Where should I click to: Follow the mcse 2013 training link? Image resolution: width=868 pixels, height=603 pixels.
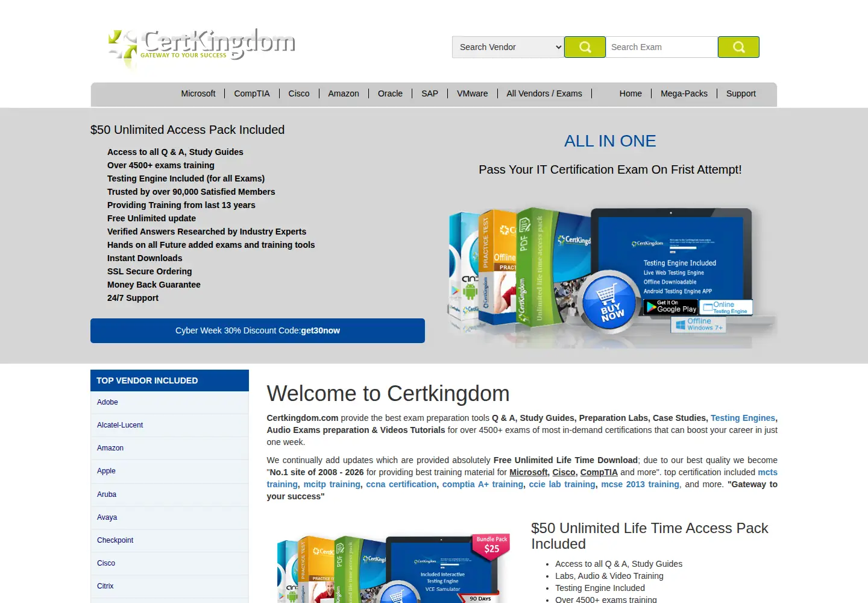(x=640, y=484)
